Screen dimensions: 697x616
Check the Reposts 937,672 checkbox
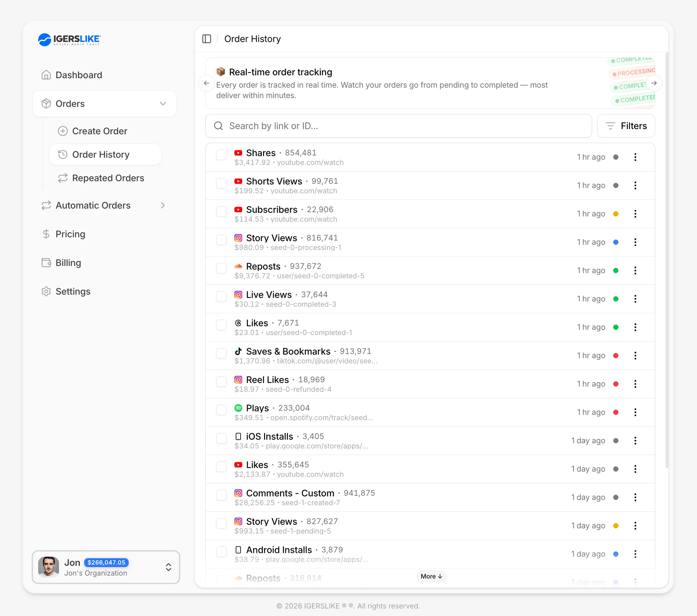(221, 268)
